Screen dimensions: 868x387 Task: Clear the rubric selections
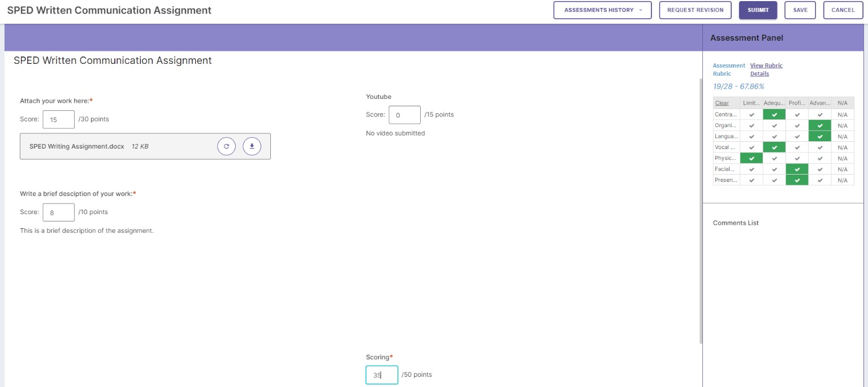pos(722,103)
